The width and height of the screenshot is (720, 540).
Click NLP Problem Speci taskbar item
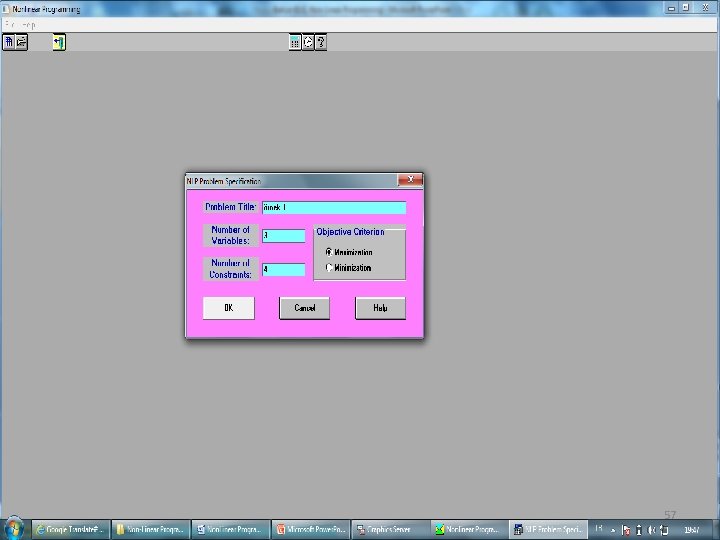549,529
